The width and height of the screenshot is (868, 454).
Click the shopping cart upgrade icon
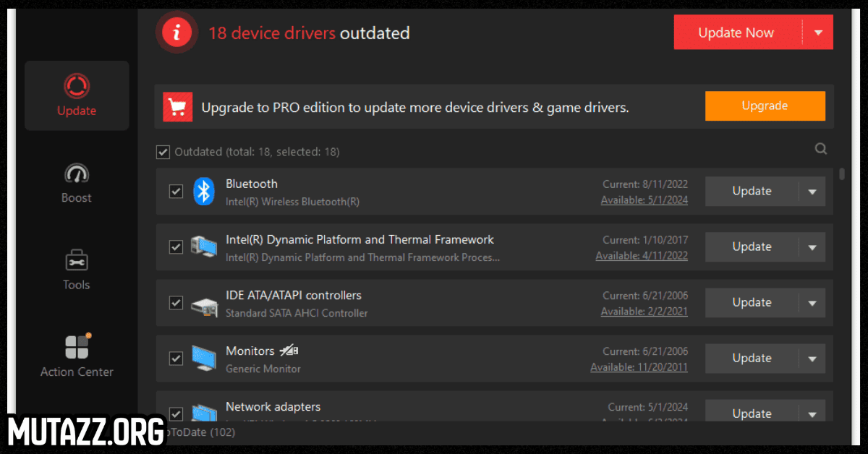click(177, 106)
